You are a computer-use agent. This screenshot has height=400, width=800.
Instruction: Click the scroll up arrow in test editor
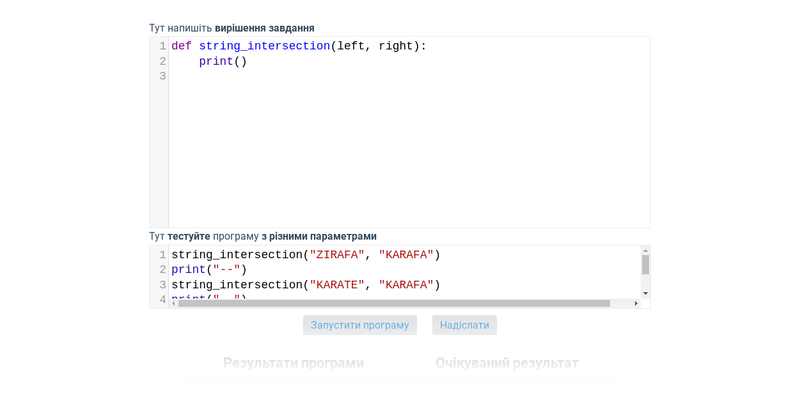[x=645, y=251]
